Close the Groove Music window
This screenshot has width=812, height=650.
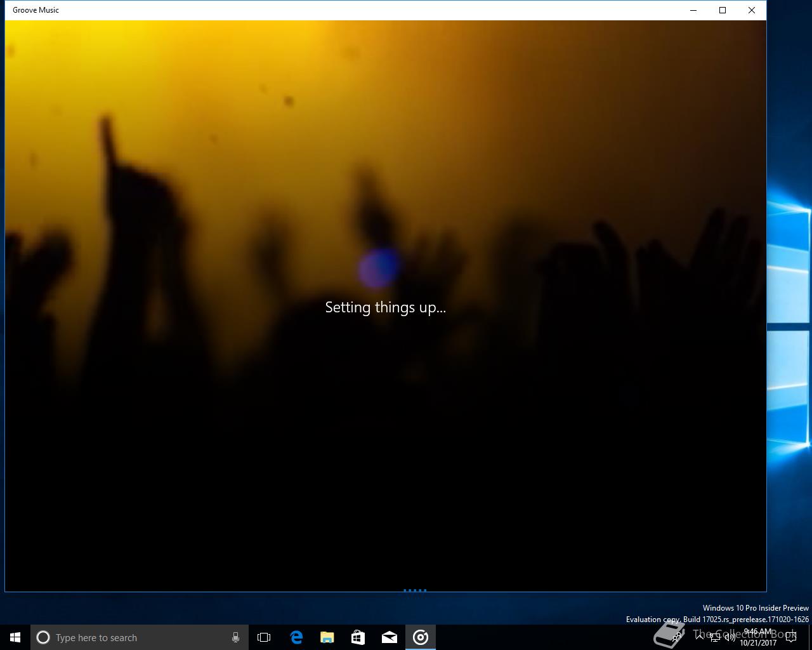(x=752, y=10)
